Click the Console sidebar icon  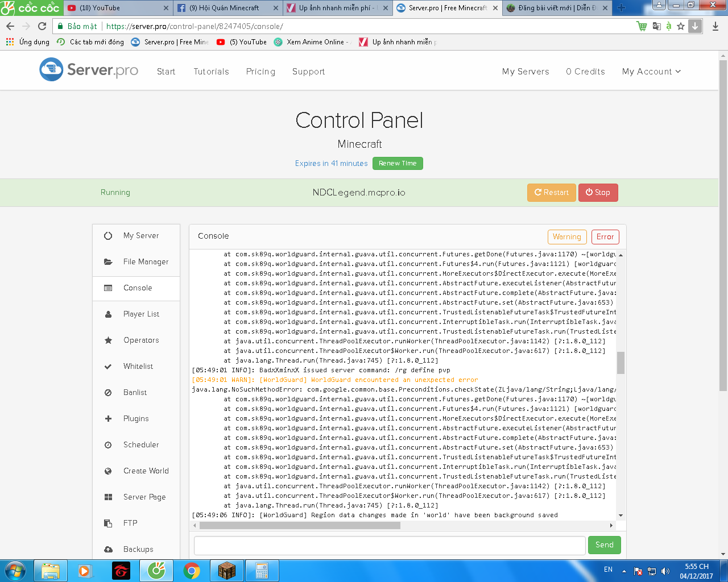click(108, 288)
